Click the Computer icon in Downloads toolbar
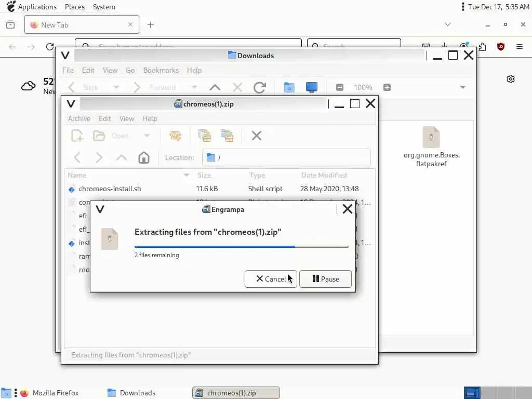 312,87
